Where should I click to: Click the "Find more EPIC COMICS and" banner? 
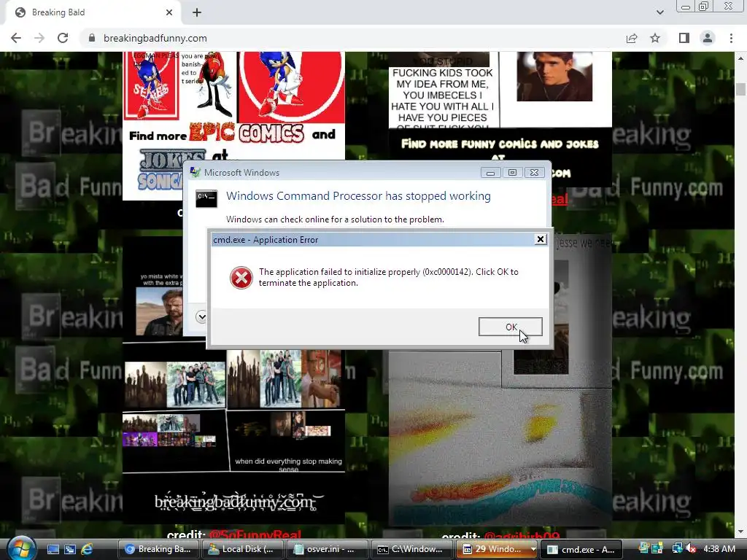click(x=233, y=133)
